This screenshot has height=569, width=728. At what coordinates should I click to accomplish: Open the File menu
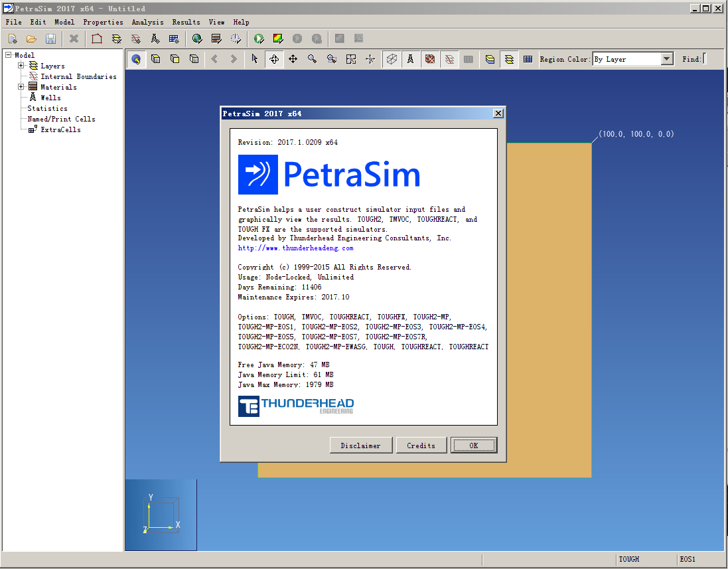(x=13, y=22)
